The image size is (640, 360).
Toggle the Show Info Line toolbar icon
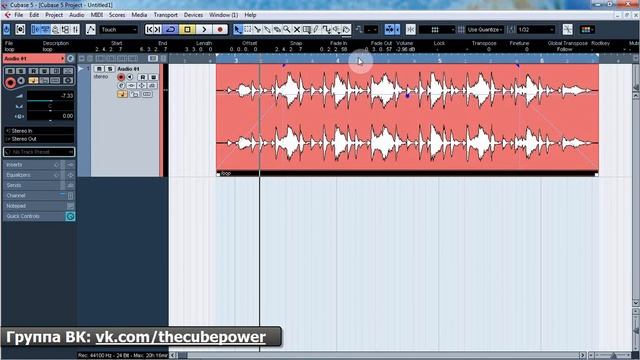pos(45,29)
